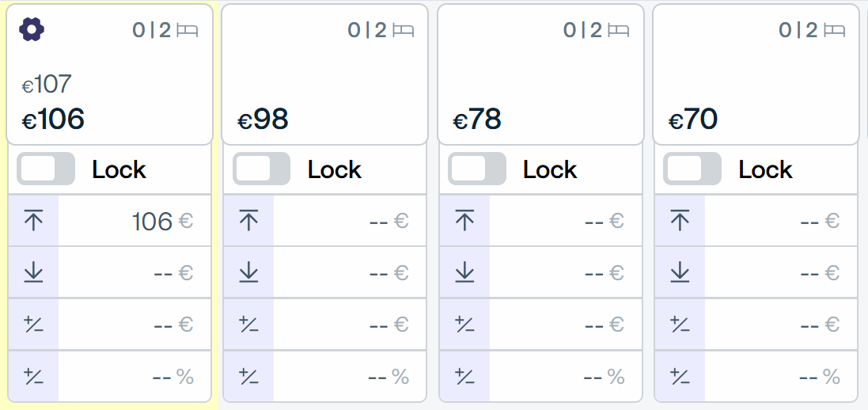Screen dimensions: 868x410
Task: Click the plus/minus percent icon in €70 column
Action: pyautogui.click(x=679, y=377)
